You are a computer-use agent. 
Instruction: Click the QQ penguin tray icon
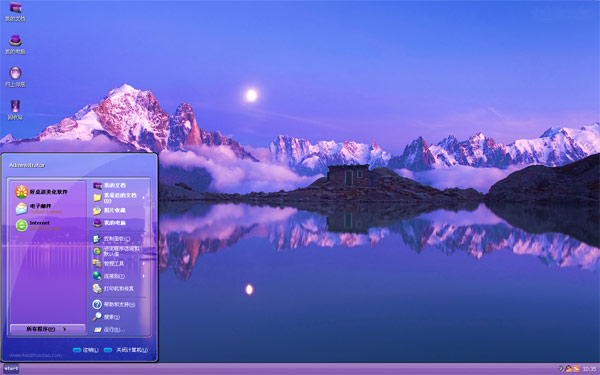(x=569, y=369)
